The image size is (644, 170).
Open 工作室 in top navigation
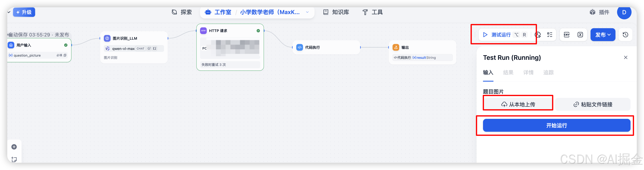tap(218, 12)
